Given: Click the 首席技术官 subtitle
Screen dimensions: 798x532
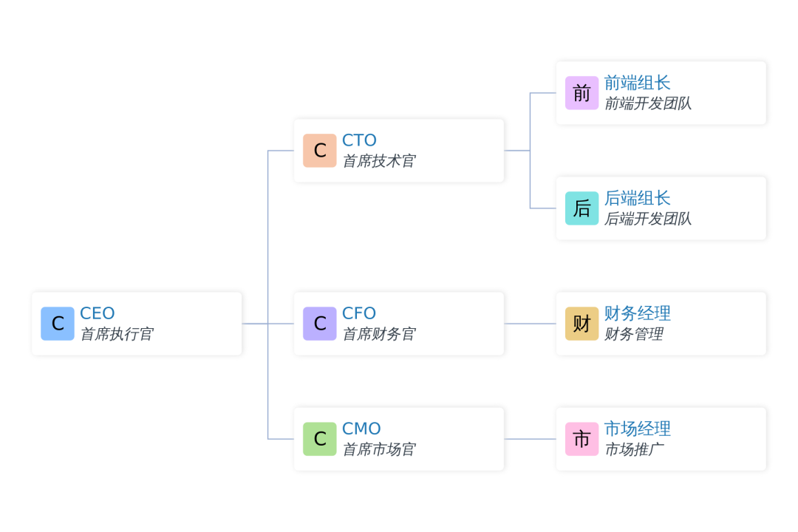Looking at the screenshot, I should click(x=378, y=161).
